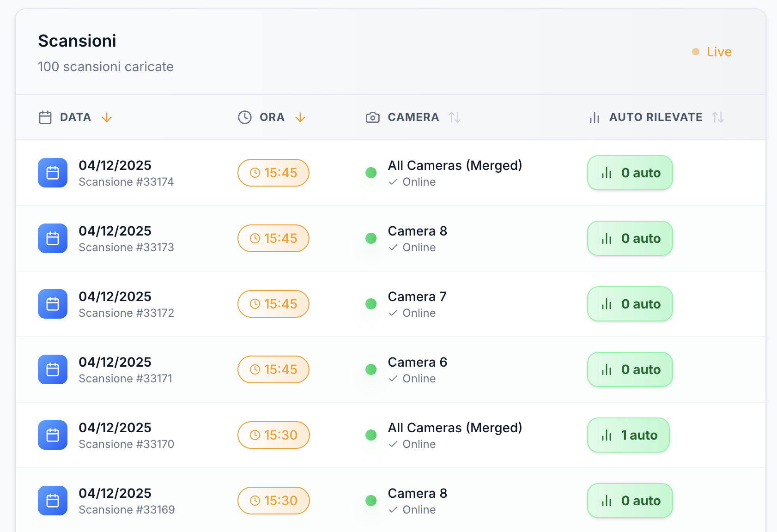
Task: Toggle the orange Live indicator dot
Action: [x=696, y=52]
